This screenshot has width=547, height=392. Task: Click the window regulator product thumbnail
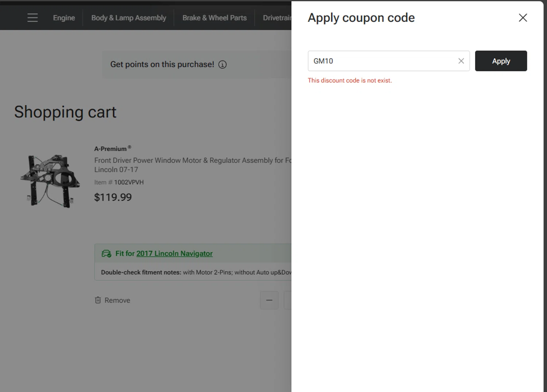point(50,181)
